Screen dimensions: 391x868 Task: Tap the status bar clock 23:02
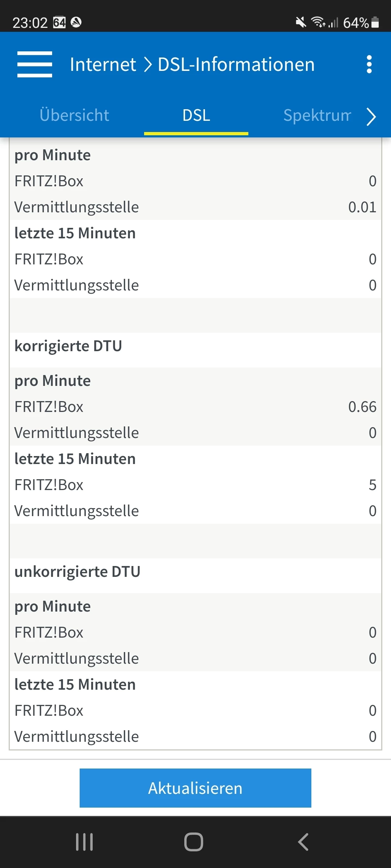30,23
